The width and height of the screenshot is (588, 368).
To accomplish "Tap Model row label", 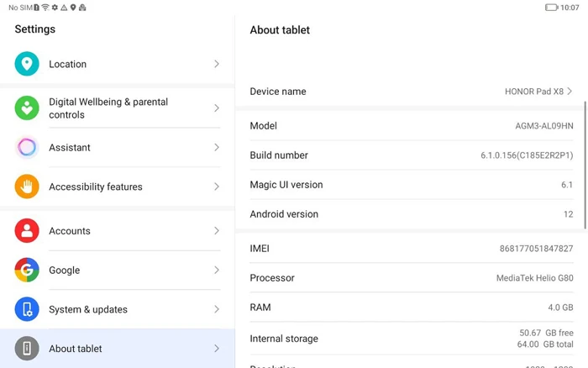I will tap(263, 126).
